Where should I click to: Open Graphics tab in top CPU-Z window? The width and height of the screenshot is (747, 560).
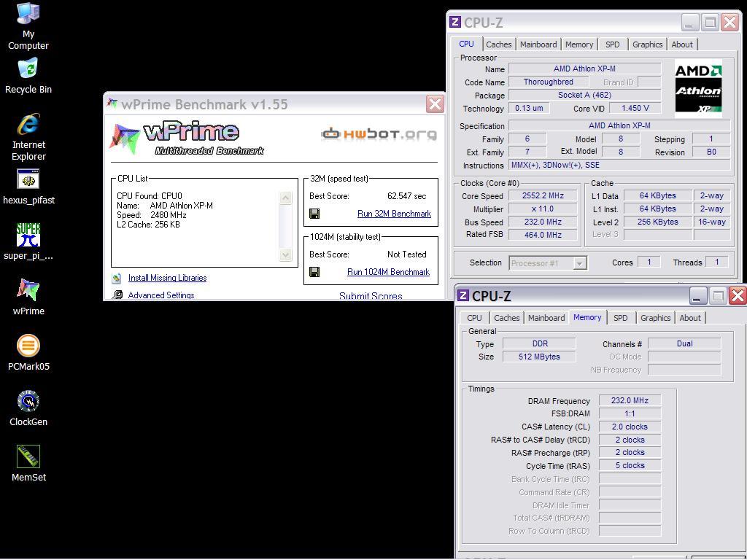coord(648,44)
